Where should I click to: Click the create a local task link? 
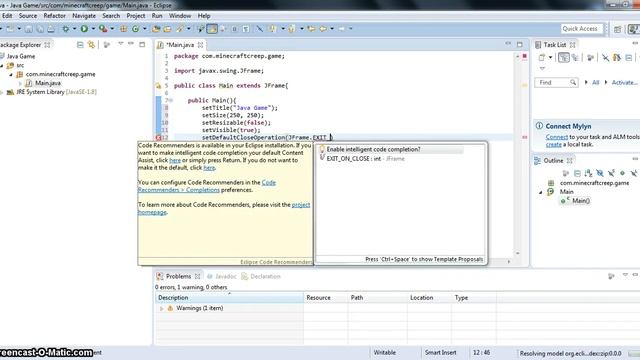[x=554, y=144]
